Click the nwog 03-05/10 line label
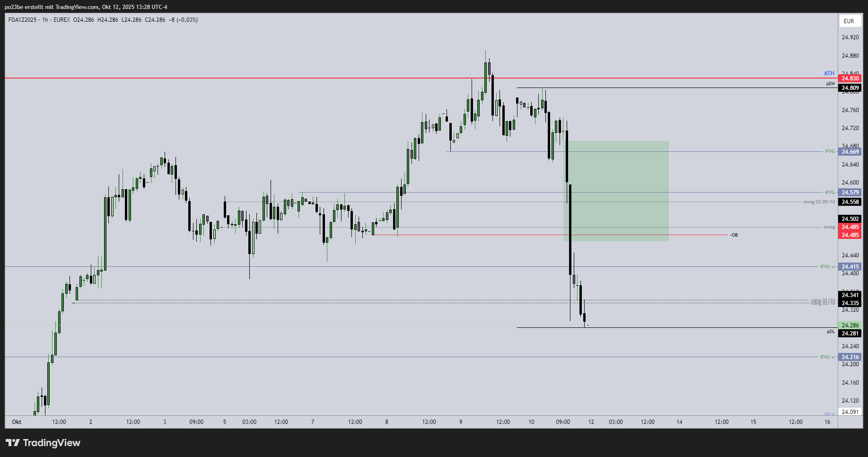This screenshot has height=457, width=868. (x=819, y=202)
